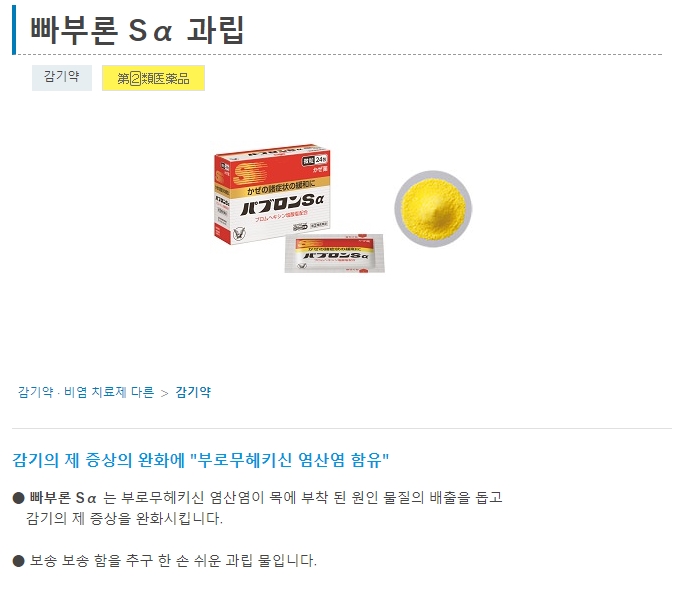
Task: Click the large striped S logo on box
Action: [x=249, y=173]
